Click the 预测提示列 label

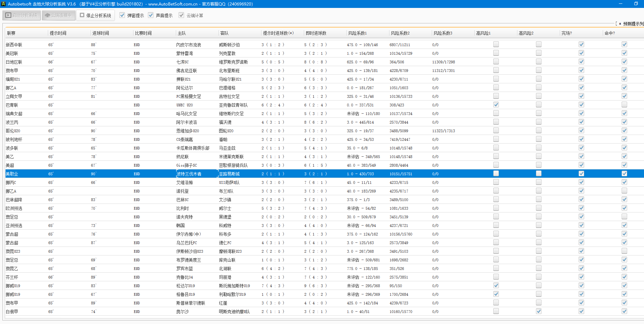[x=633, y=24]
